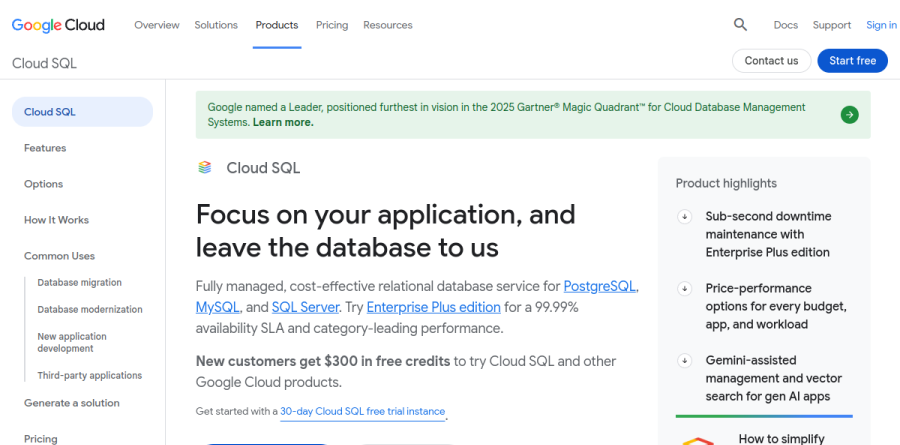The image size is (900, 445).
Task: Click the Start free button
Action: [x=852, y=61]
